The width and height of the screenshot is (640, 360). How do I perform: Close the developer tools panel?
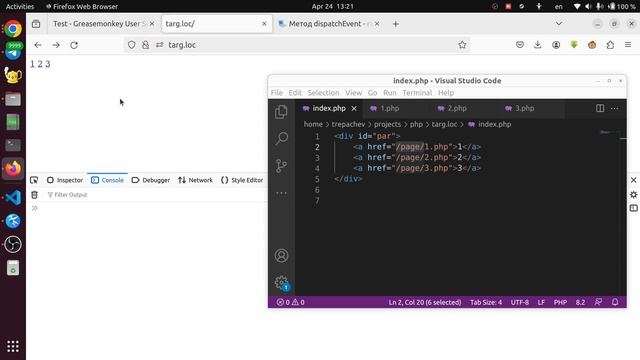coord(633,180)
